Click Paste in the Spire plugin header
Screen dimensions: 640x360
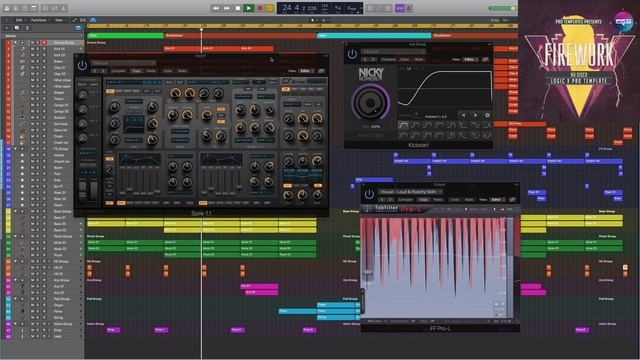coord(151,71)
